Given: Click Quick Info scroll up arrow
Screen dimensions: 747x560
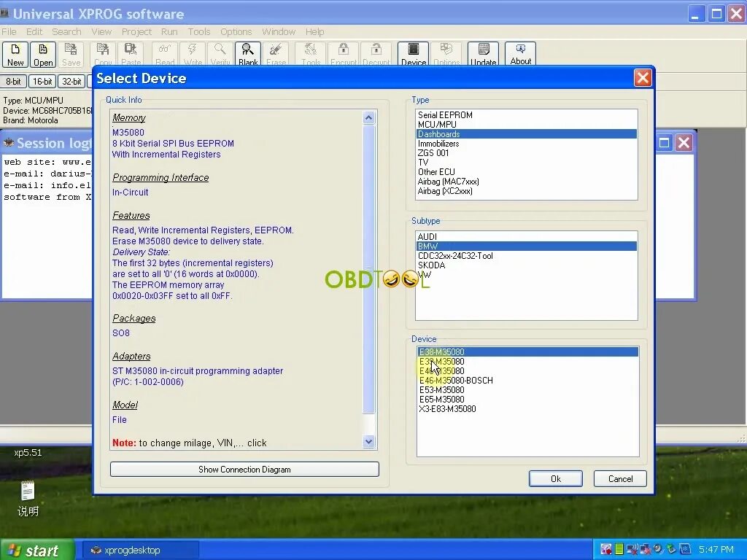Looking at the screenshot, I should pyautogui.click(x=368, y=117).
